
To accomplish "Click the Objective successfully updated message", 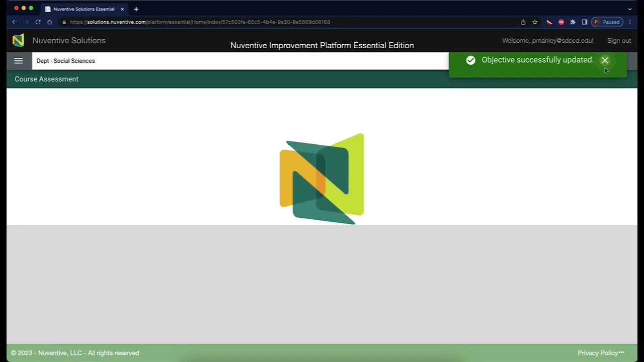I will (x=537, y=60).
